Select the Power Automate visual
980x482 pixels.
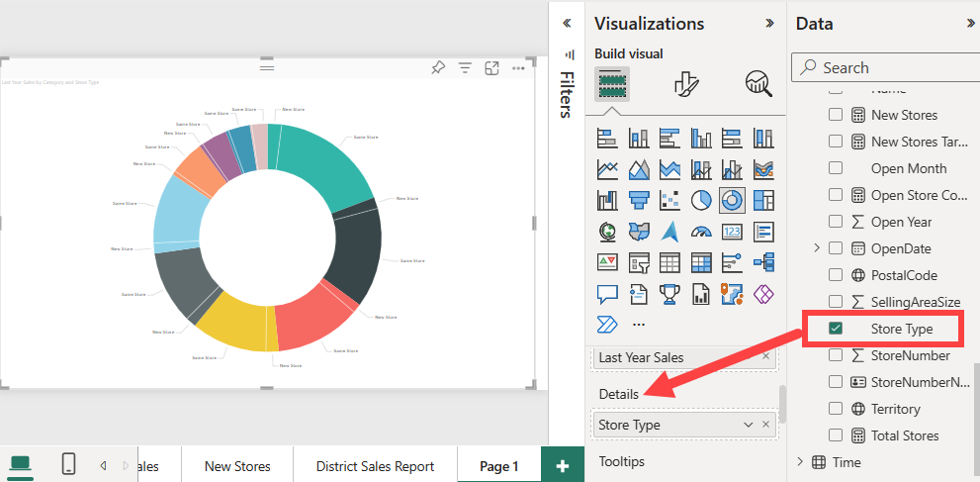[607, 325]
